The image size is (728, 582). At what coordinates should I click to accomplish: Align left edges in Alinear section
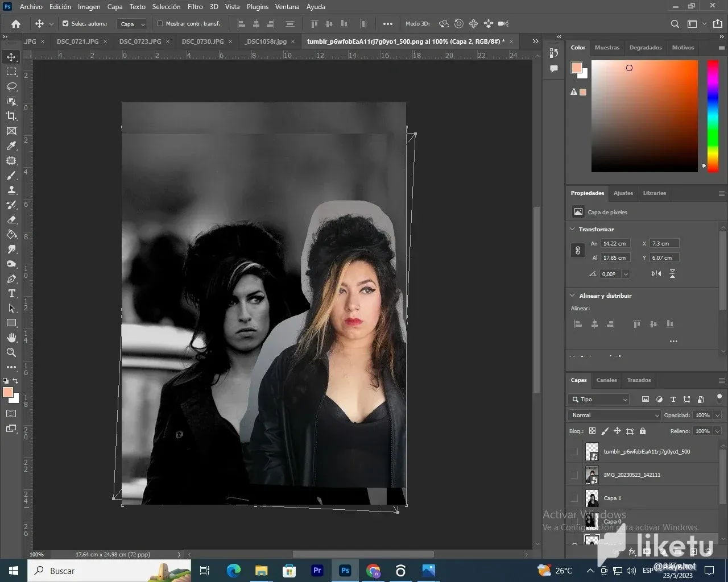click(x=578, y=324)
